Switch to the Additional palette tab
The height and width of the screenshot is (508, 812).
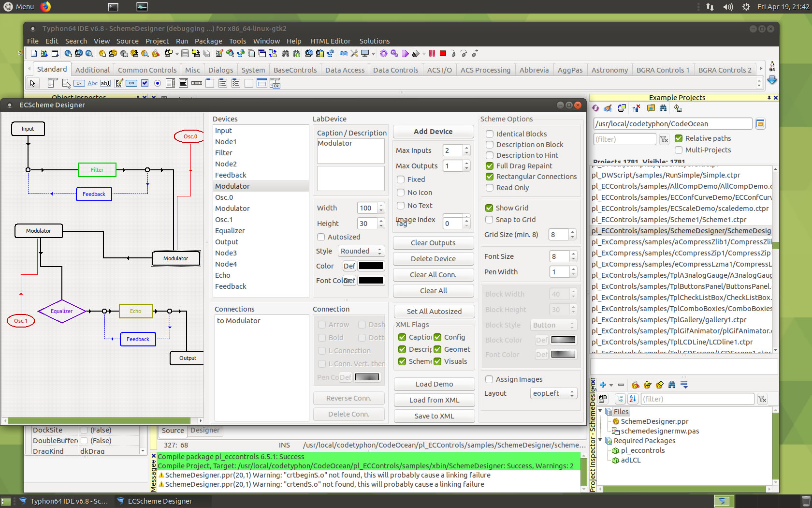tap(92, 70)
